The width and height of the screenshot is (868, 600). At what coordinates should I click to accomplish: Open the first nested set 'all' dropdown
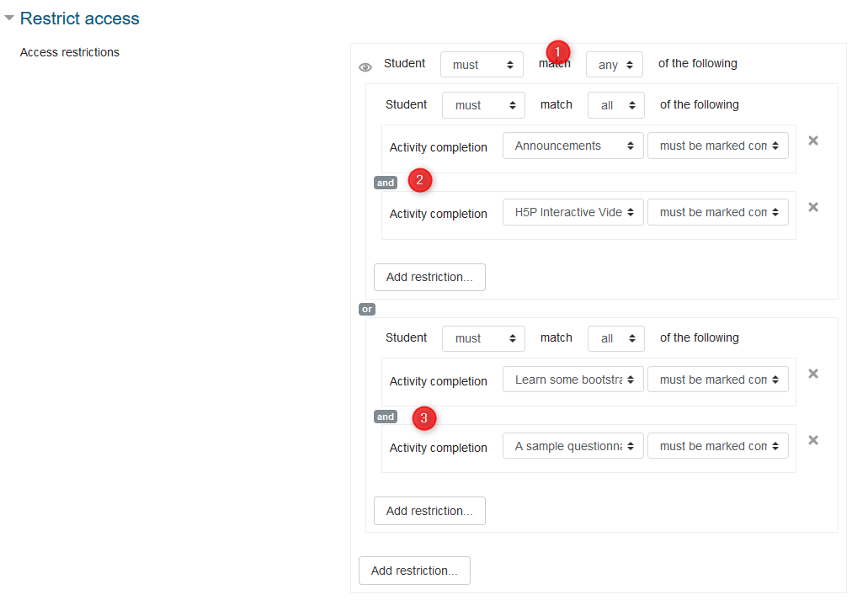pyautogui.click(x=615, y=105)
